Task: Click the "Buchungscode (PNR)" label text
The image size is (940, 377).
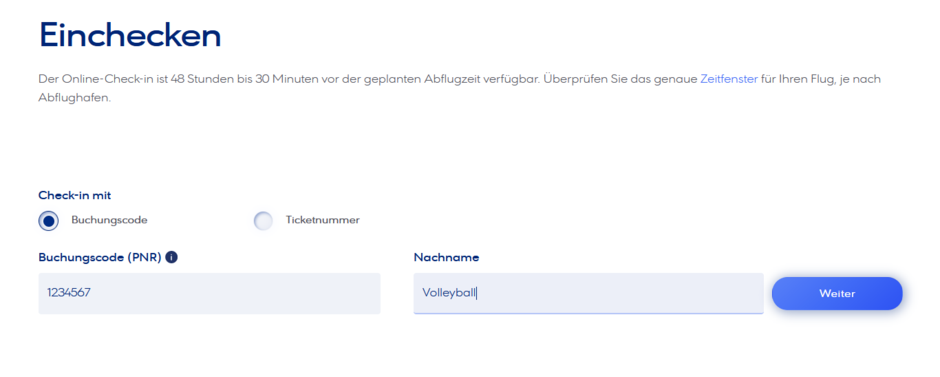Action: [100, 258]
